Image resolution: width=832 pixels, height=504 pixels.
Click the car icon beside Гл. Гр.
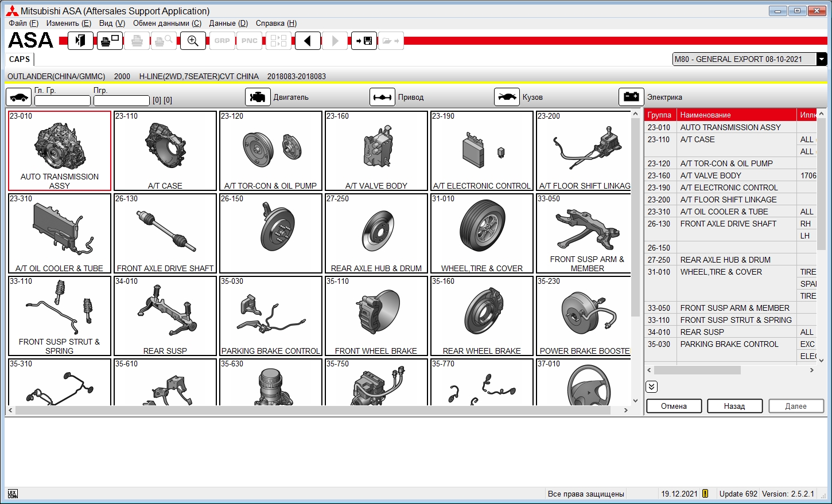(x=18, y=97)
